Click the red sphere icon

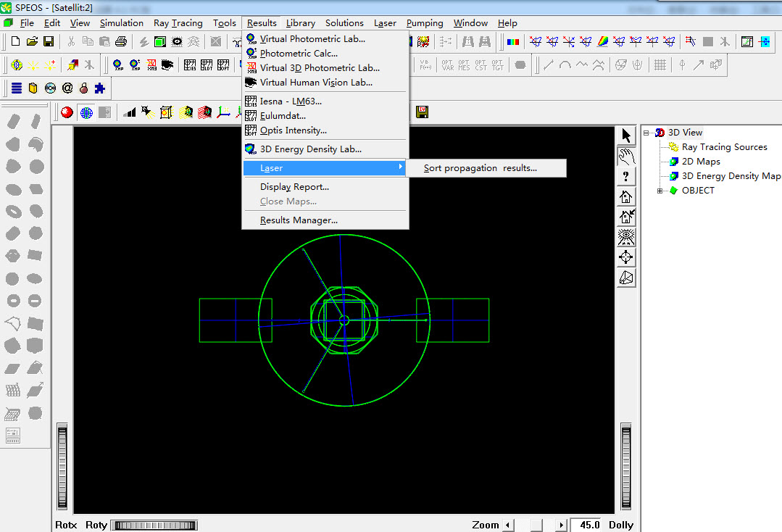coord(67,112)
